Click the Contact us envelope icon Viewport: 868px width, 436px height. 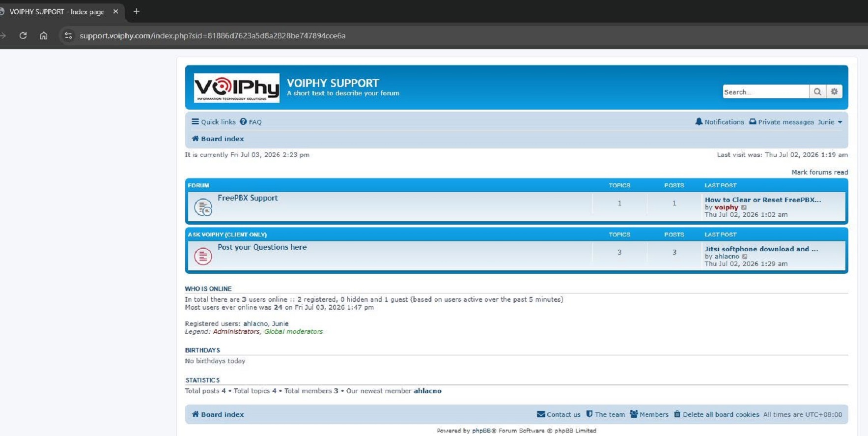(541, 414)
